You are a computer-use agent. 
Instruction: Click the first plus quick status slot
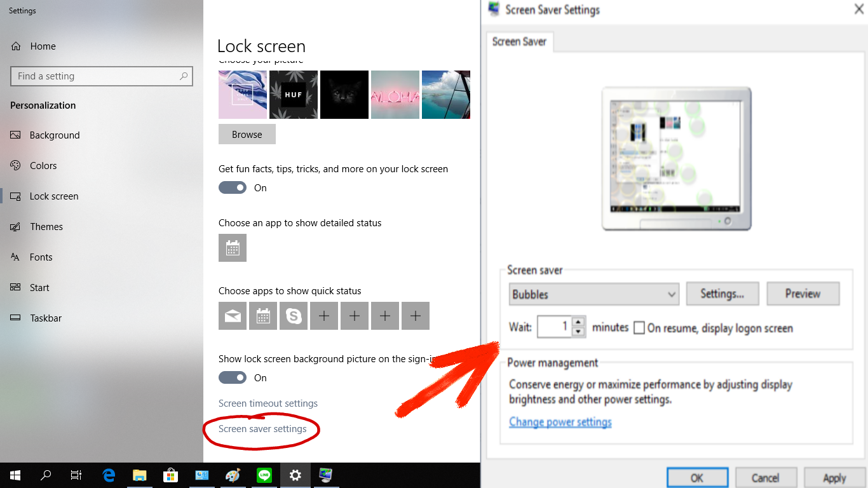tap(324, 316)
